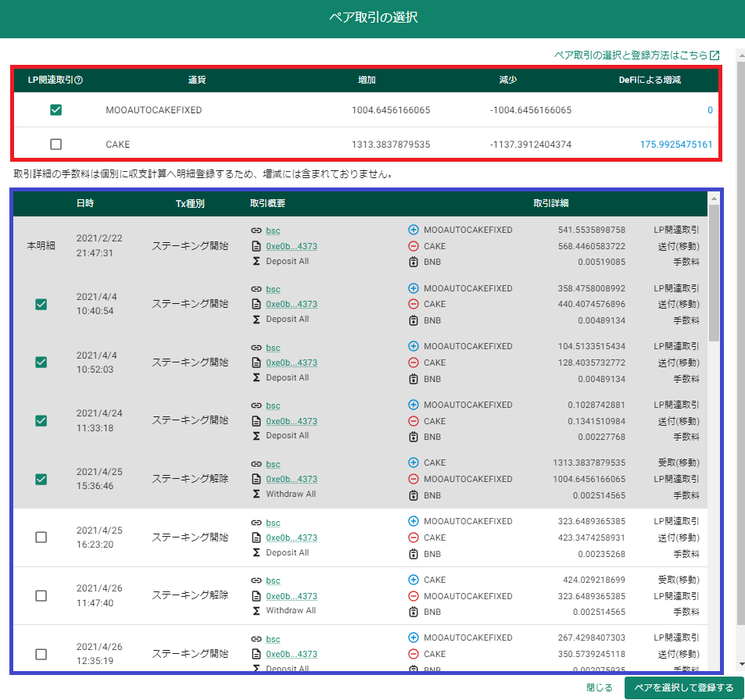Click the DeFi増減 value 0 for MOOAUTOCAKEFIXED
Image resolution: width=745 pixels, height=700 pixels.
coord(710,110)
